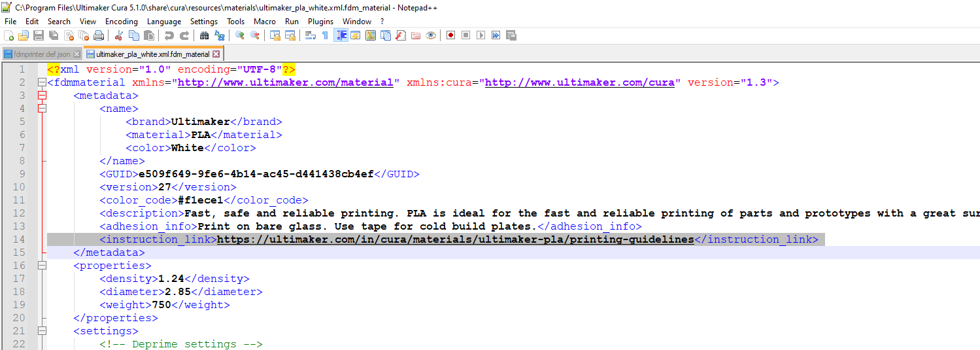Open the Replace dialog icon
980x350 pixels.
[219, 35]
